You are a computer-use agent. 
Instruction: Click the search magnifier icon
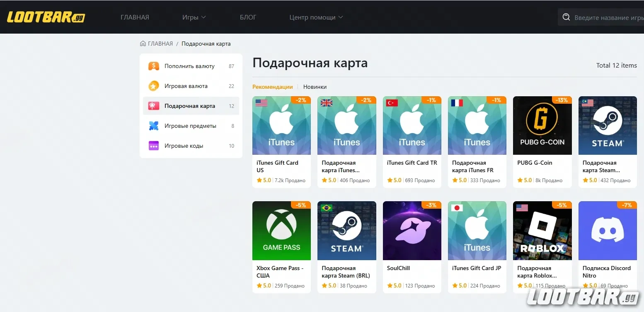[x=566, y=17]
